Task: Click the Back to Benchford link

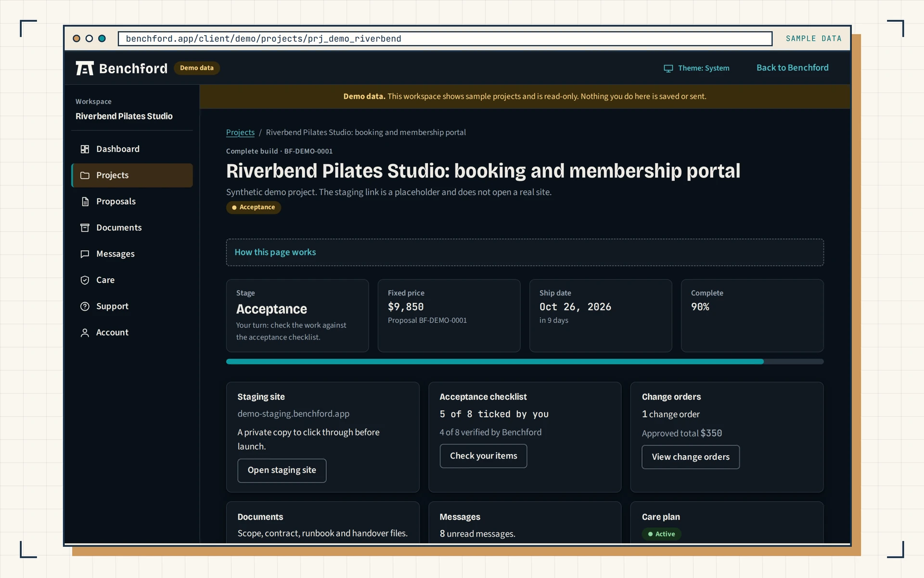Action: pyautogui.click(x=792, y=68)
